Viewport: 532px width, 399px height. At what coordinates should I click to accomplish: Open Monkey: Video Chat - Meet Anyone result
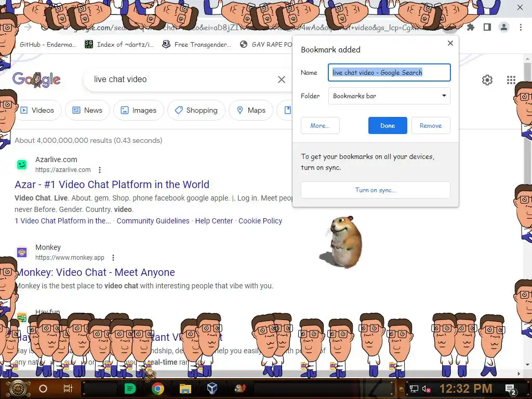pyautogui.click(x=96, y=272)
